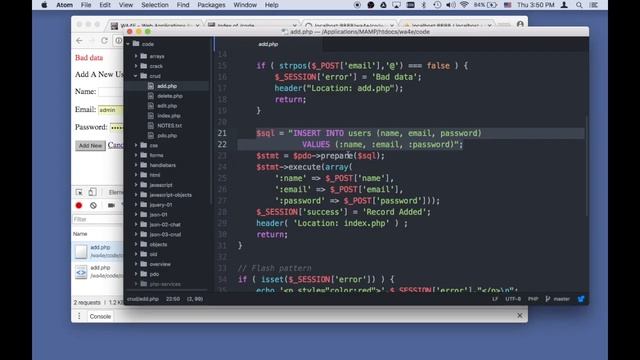This screenshot has width=640, height=360.
Task: Select the json-01 folder
Action: click(158, 214)
